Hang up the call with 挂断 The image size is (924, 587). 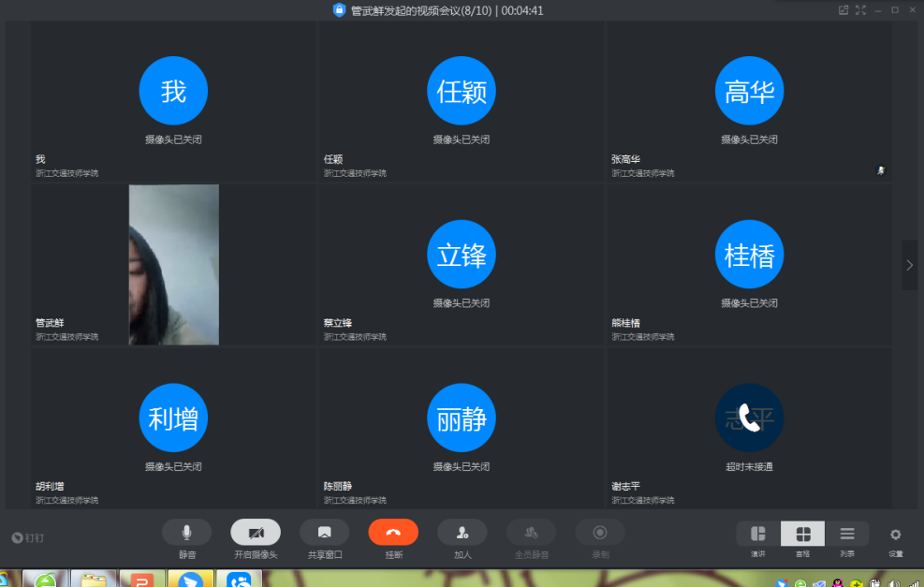click(393, 532)
